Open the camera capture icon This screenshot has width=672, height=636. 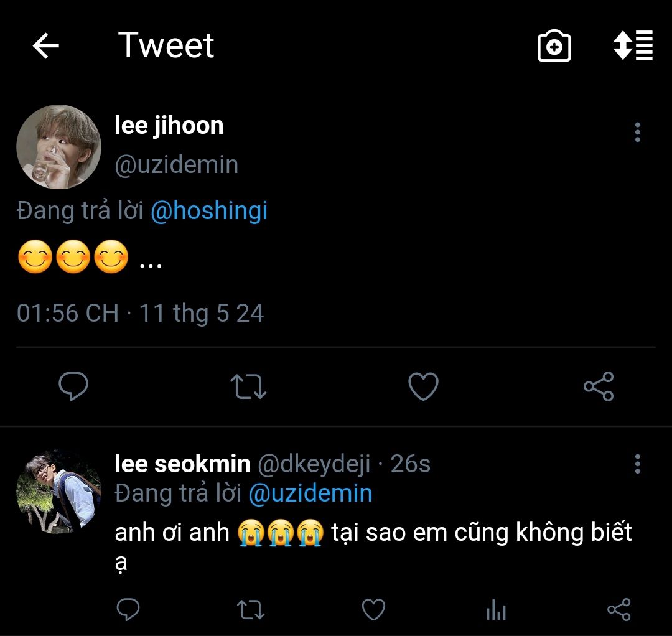tap(554, 47)
